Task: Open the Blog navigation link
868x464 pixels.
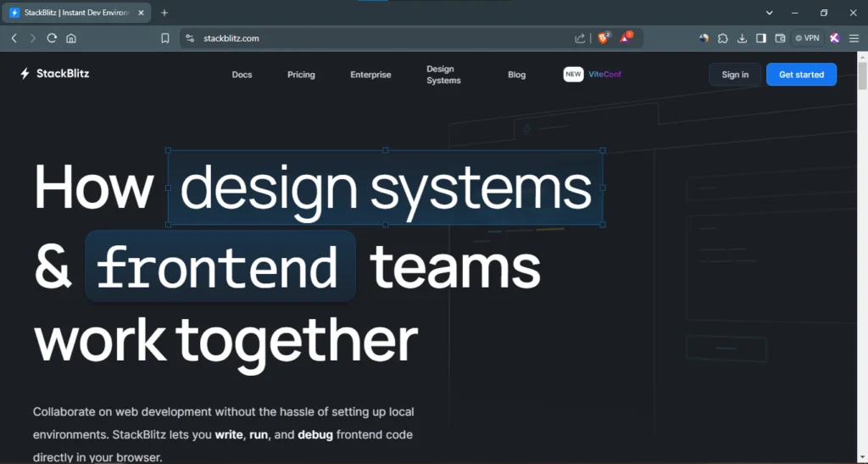Action: point(516,75)
